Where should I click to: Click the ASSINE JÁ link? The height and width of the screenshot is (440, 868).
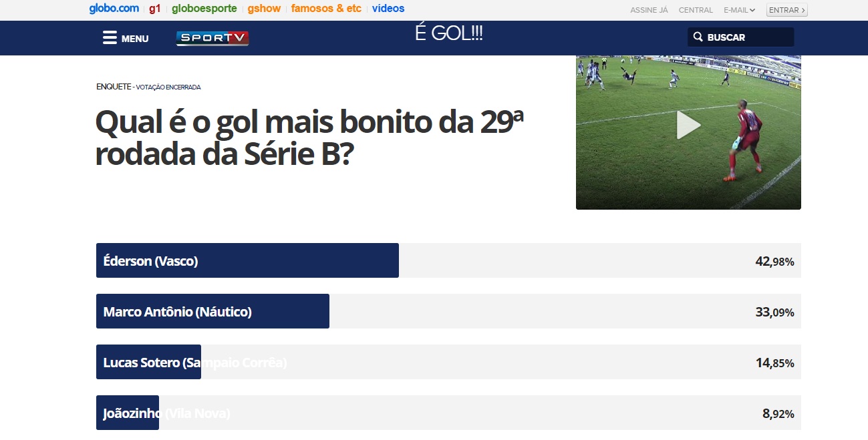pos(649,10)
